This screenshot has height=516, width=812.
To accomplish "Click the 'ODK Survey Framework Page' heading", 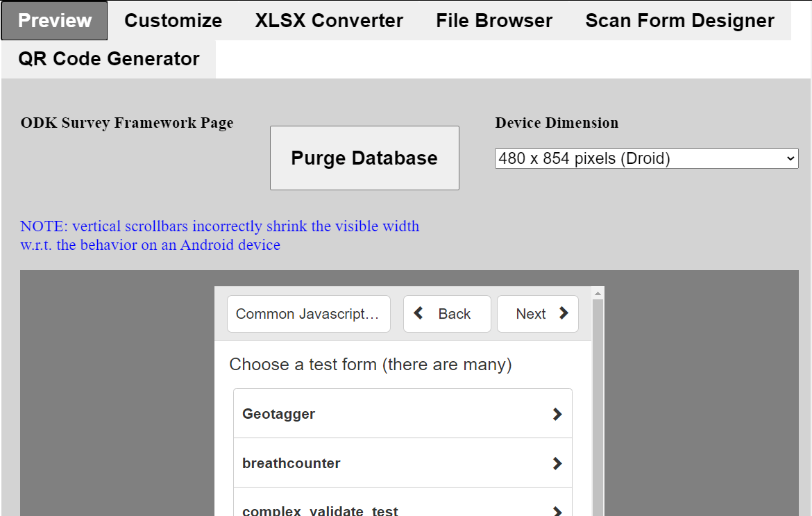I will (x=127, y=124).
